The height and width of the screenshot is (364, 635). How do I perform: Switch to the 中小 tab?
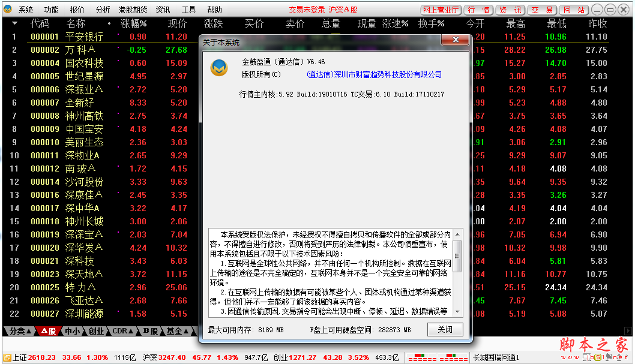point(73,331)
